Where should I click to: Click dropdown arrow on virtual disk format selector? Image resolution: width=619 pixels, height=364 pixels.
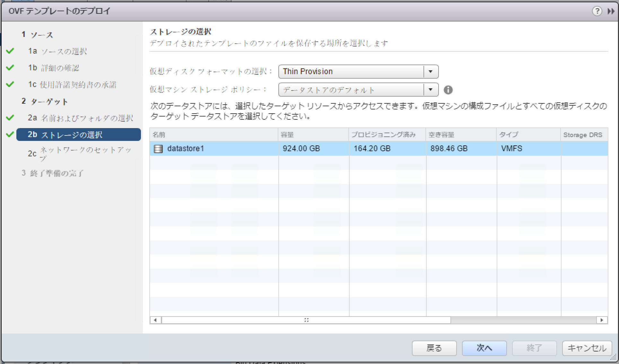tap(431, 71)
